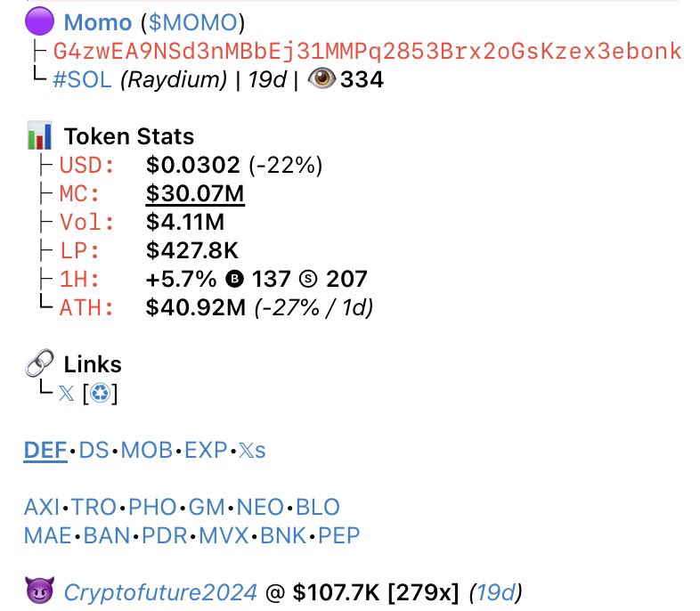Click the purple circle token icon
The width and height of the screenshot is (700, 611).
pos(39,21)
